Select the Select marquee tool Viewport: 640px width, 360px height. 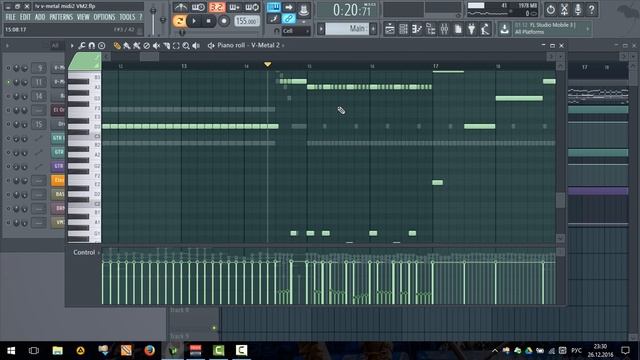176,46
